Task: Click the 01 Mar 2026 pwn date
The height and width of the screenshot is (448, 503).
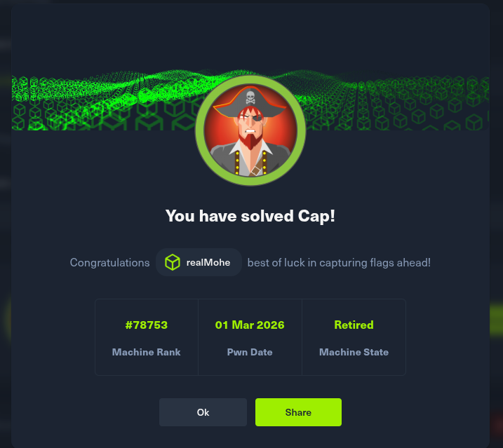Action: [x=250, y=325]
